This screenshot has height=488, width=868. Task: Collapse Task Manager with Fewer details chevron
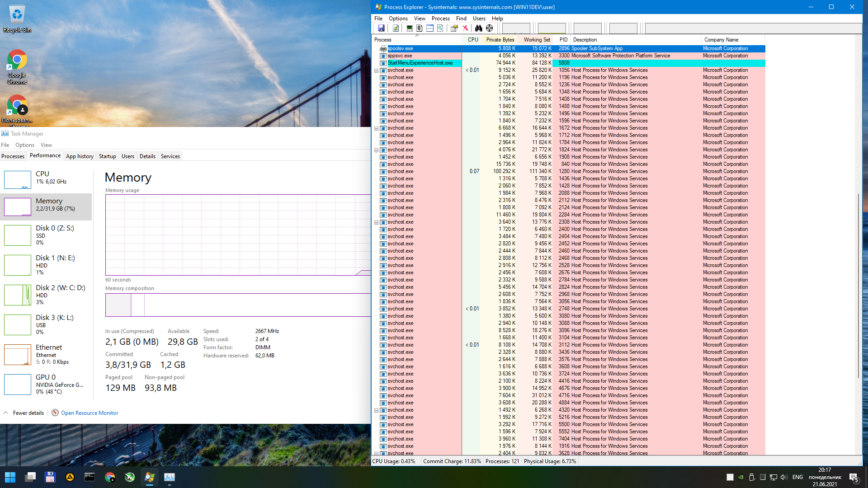pos(6,413)
